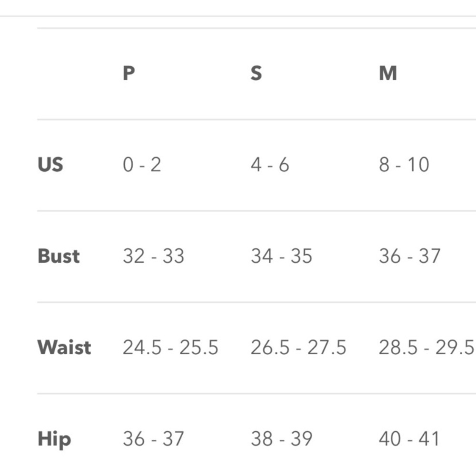
Task: Click Hip measurement 38 - 39
Action: pos(281,439)
